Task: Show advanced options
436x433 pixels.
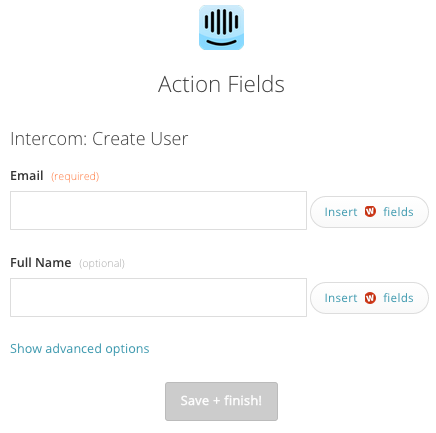Action: 80,349
